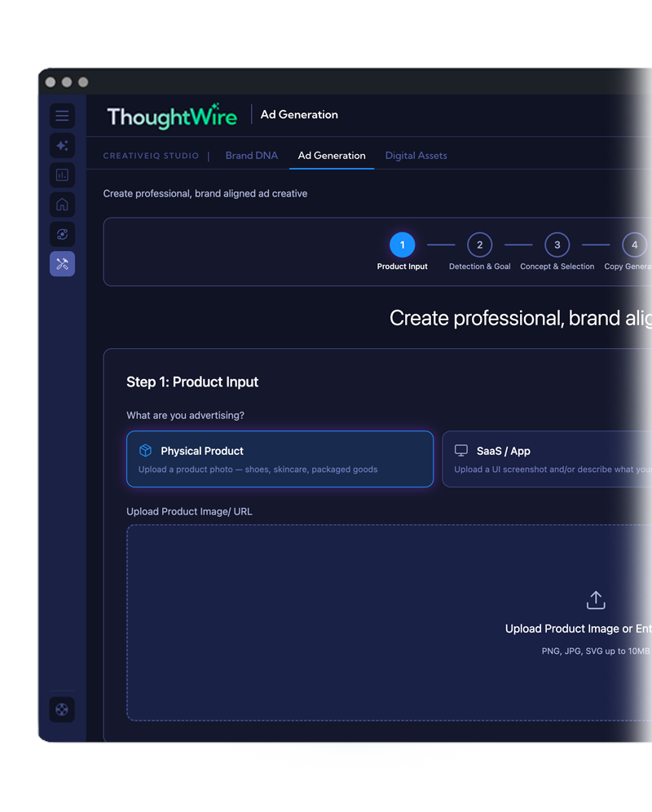Select the Ad Generation tab
Image resolution: width=652 pixels, height=812 pixels.
pos(332,156)
